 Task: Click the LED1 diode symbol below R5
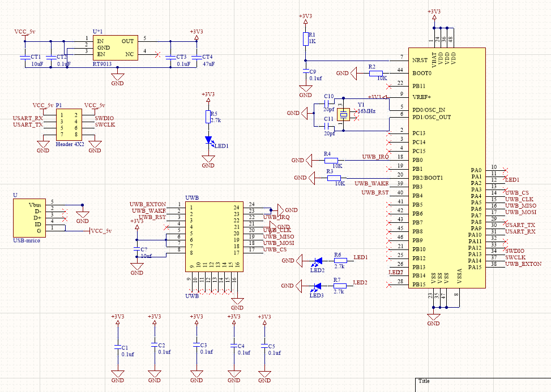click(209, 140)
